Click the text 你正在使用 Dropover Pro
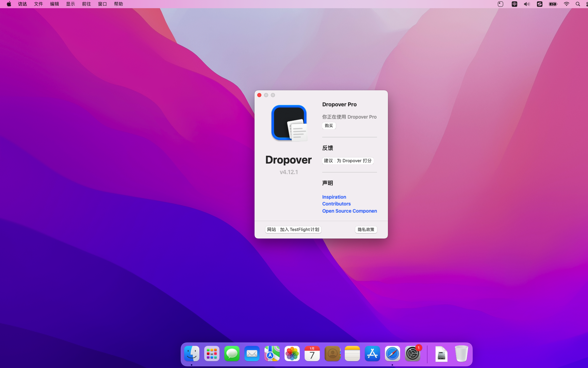The image size is (588, 368). (x=349, y=117)
